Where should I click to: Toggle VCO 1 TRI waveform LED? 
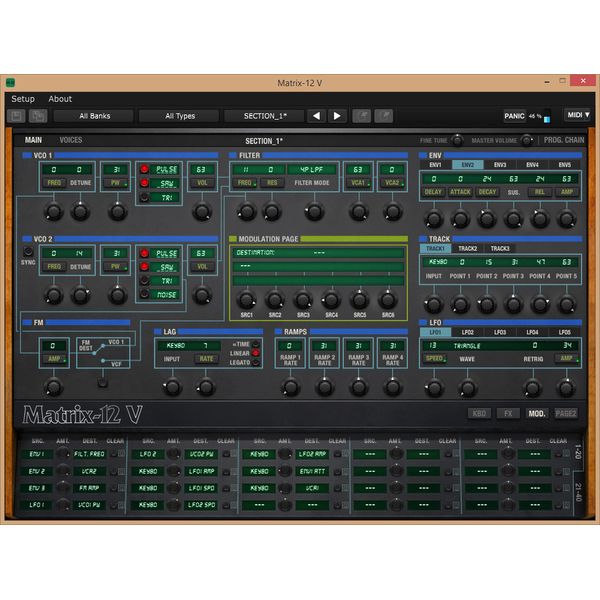(x=144, y=197)
